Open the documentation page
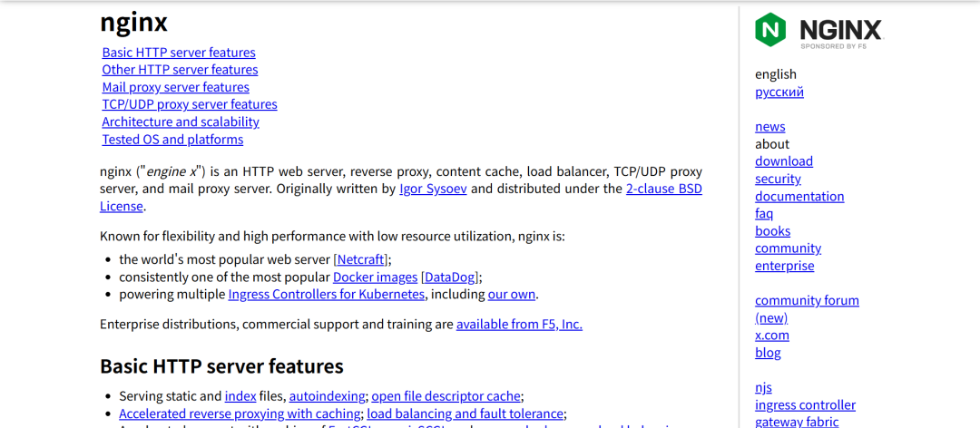Screen dimensions: 980x428 coord(799,196)
